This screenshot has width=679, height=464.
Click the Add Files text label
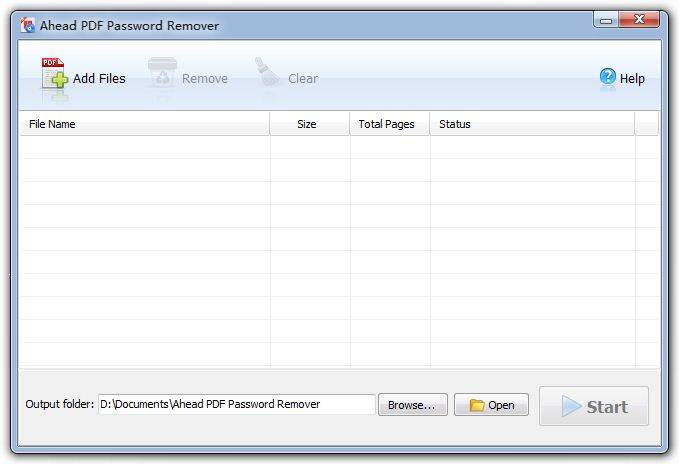99,78
